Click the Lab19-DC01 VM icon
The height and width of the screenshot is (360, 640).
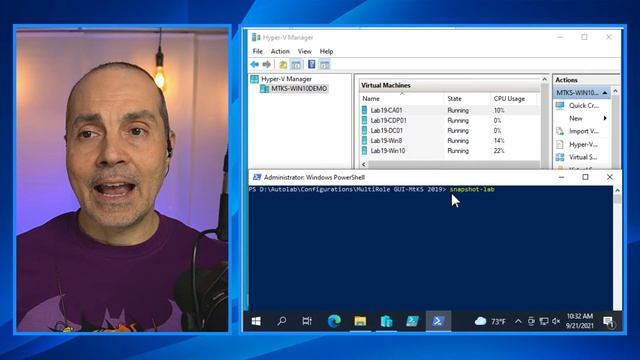coord(364,131)
